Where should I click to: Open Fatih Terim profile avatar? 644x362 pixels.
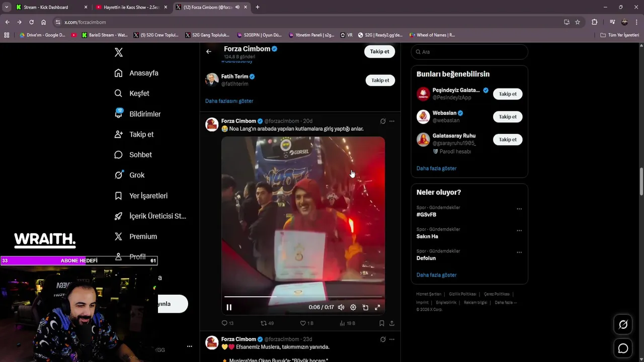click(x=212, y=80)
